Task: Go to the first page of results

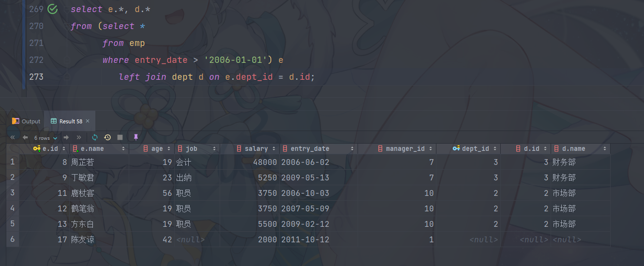Action: click(x=13, y=137)
